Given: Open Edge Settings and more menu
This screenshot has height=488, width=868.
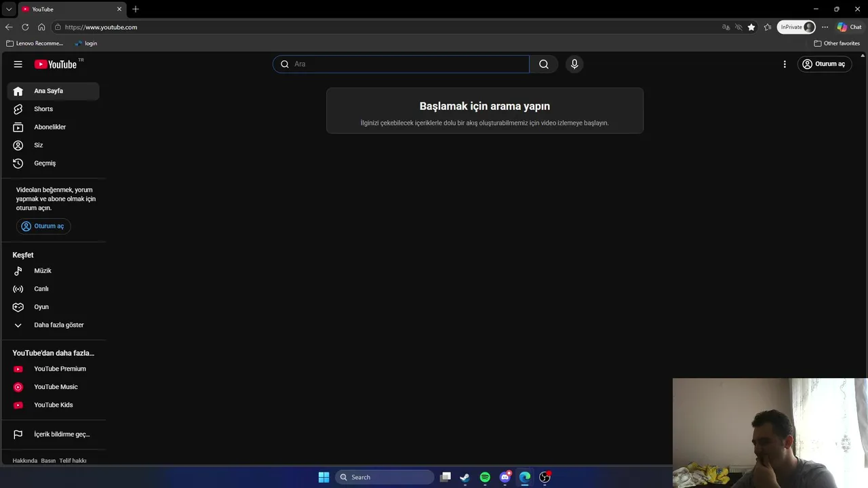Looking at the screenshot, I should (x=825, y=27).
